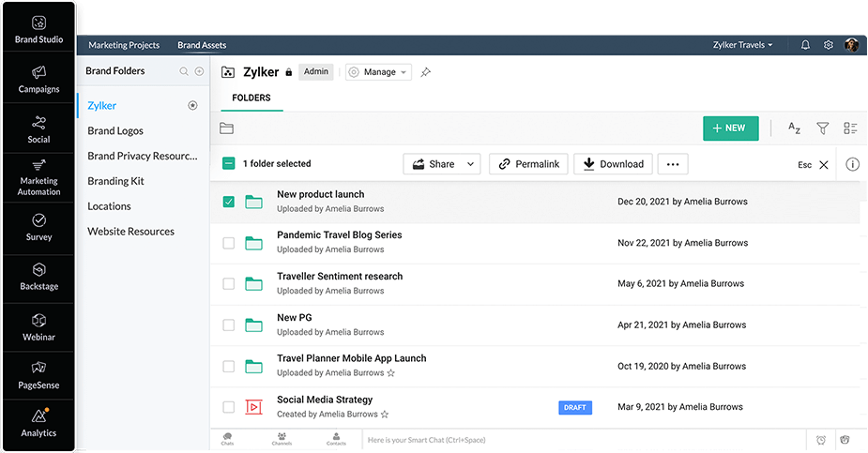Viewport: 868px width, 453px height.
Task: Star the Social Media Strategy item
Action: click(385, 415)
